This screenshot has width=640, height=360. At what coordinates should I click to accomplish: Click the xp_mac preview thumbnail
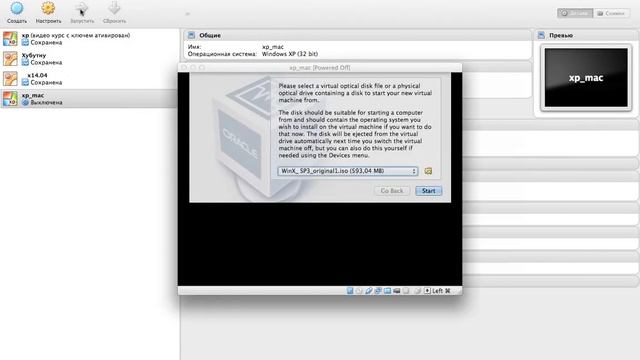click(x=586, y=78)
